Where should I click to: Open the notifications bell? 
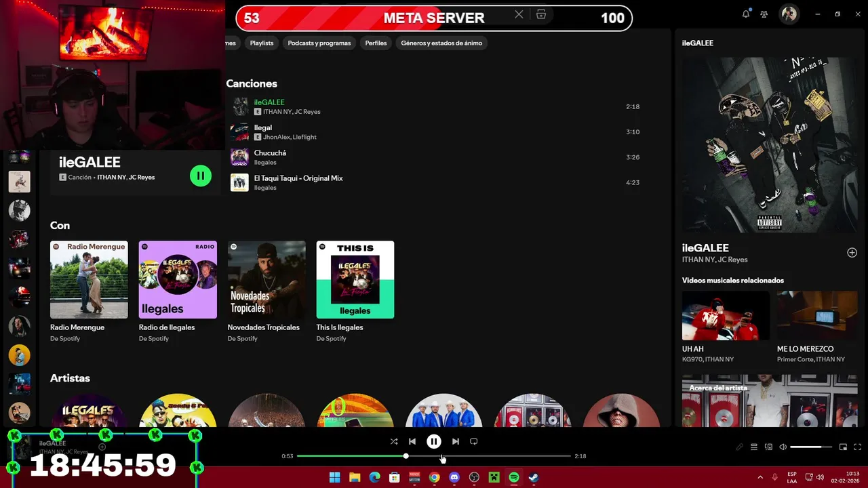(x=746, y=14)
